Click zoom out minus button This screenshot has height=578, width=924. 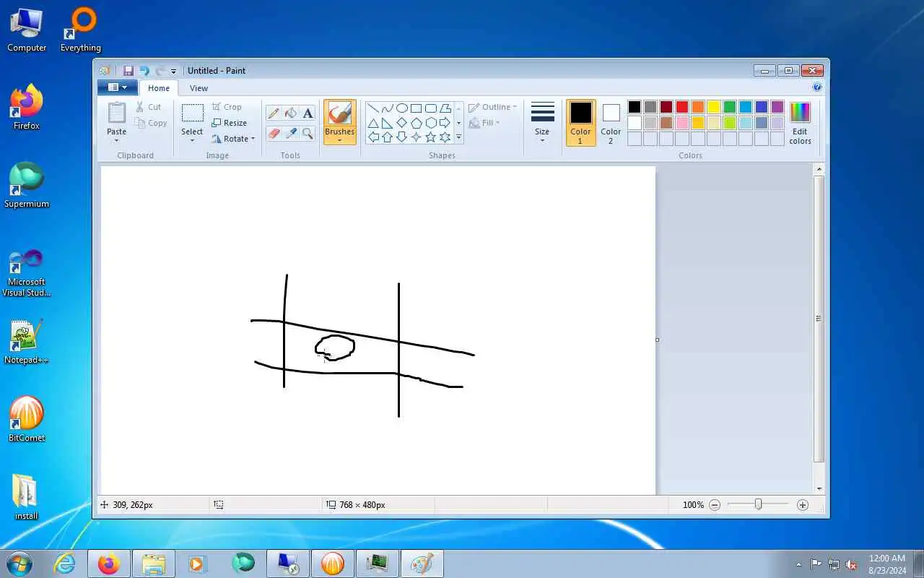715,505
